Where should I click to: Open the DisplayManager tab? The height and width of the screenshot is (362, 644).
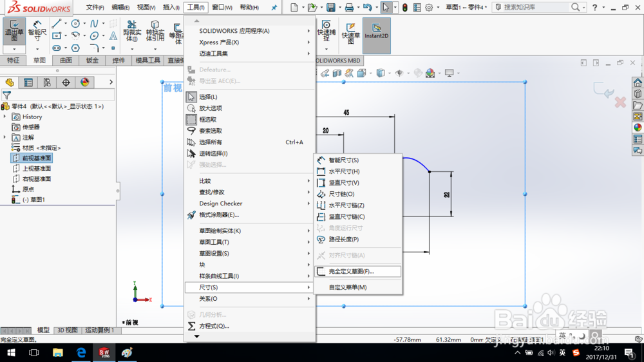pos(85,82)
